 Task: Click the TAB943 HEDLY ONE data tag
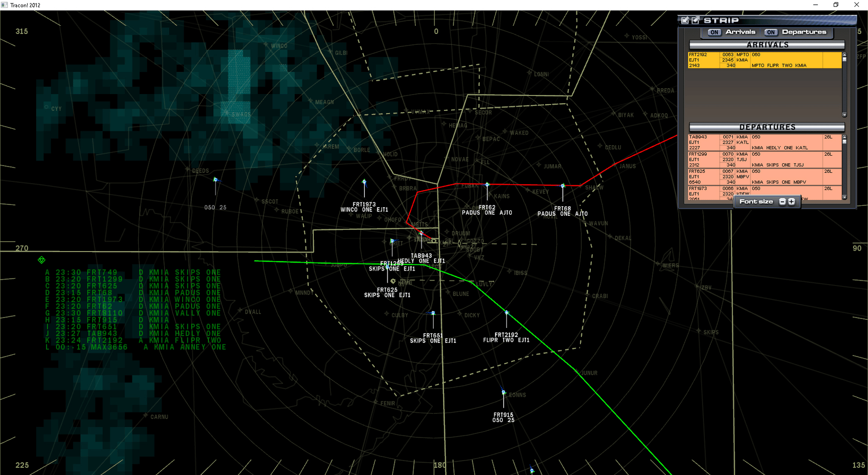[x=421, y=258]
